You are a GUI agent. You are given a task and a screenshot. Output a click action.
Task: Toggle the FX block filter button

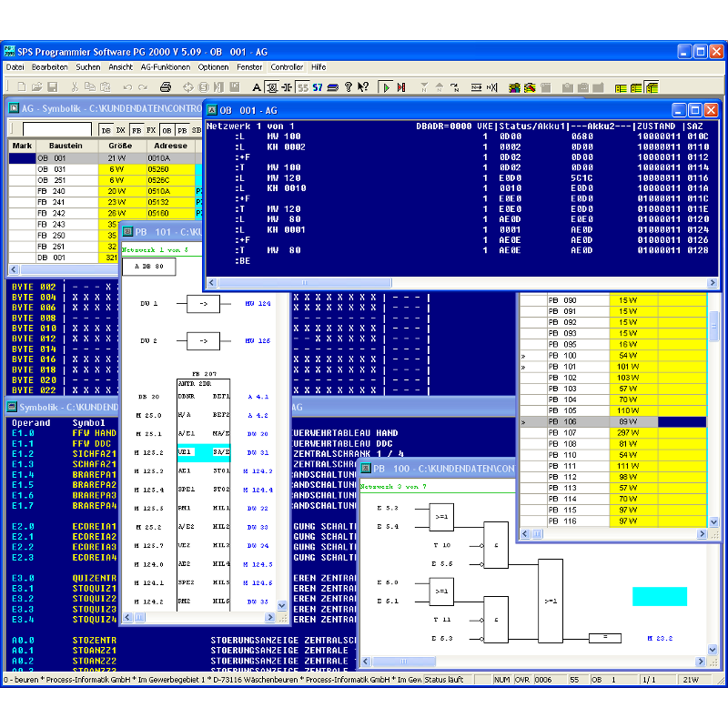pos(151,130)
